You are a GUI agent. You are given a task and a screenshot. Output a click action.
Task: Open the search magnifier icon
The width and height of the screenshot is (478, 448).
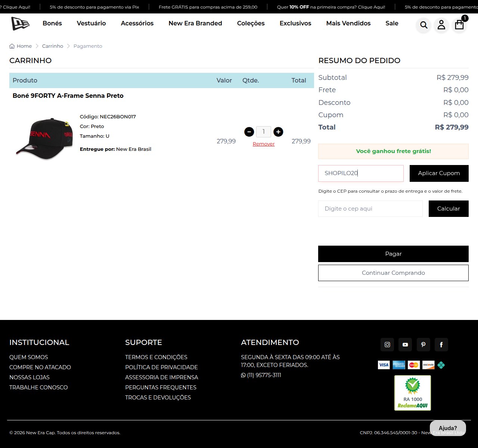423,25
